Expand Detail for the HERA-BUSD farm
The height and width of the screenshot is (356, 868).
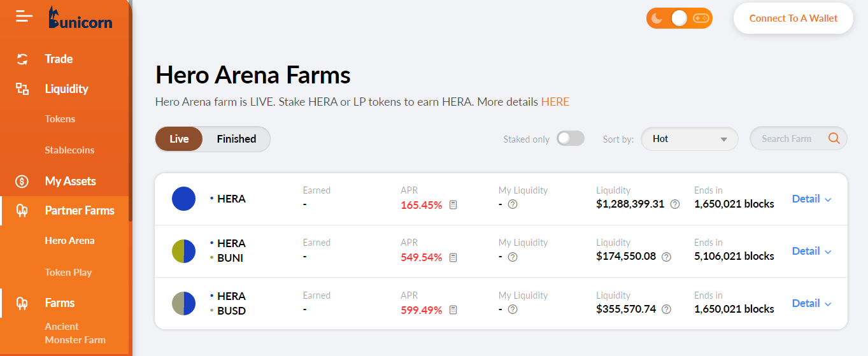811,303
